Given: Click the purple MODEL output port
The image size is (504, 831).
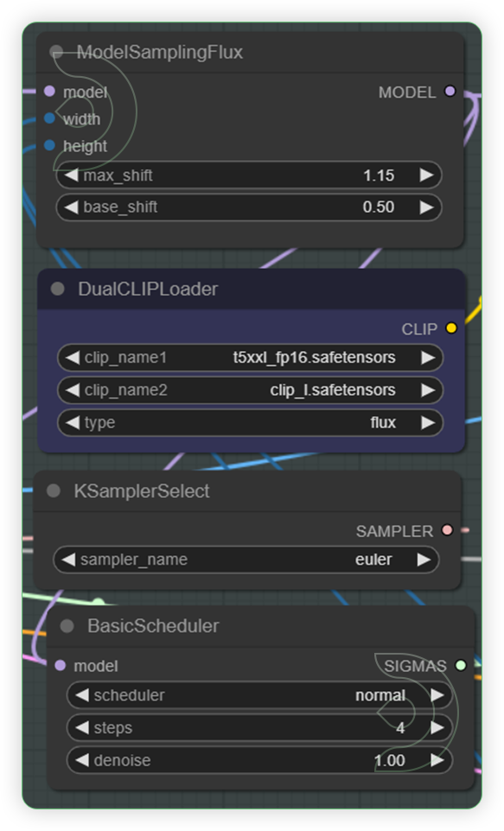Looking at the screenshot, I should coord(450,92).
